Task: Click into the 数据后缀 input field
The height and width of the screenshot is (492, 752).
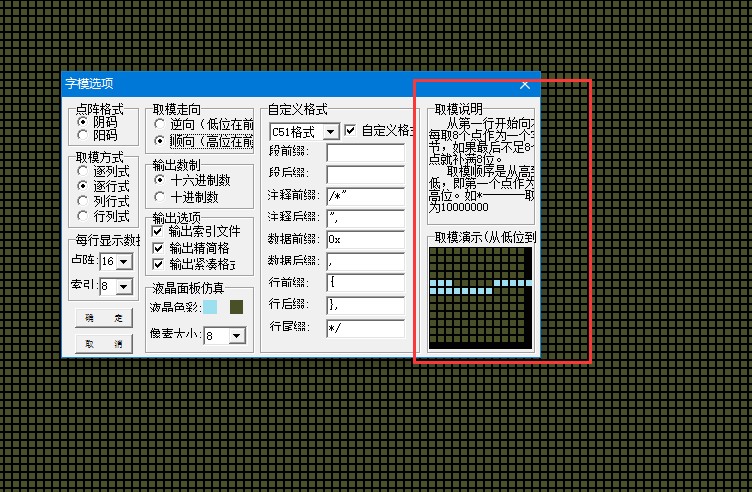Action: pyautogui.click(x=365, y=261)
